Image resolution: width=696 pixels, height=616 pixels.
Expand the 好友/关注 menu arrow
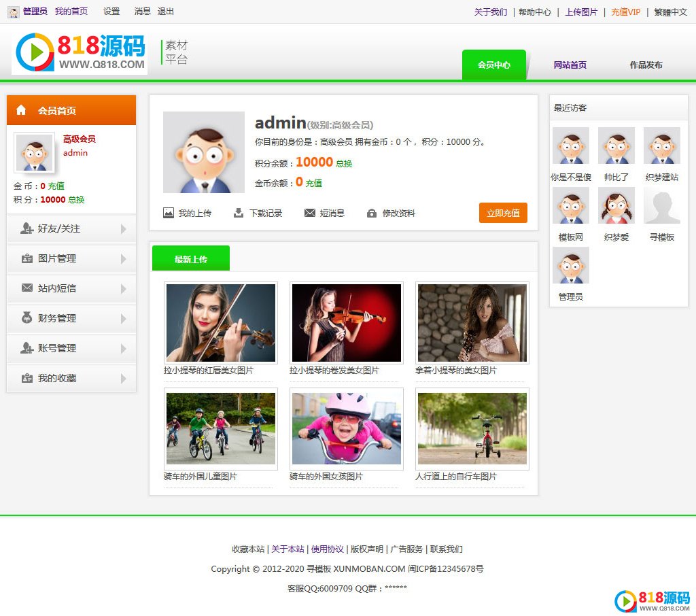click(124, 228)
